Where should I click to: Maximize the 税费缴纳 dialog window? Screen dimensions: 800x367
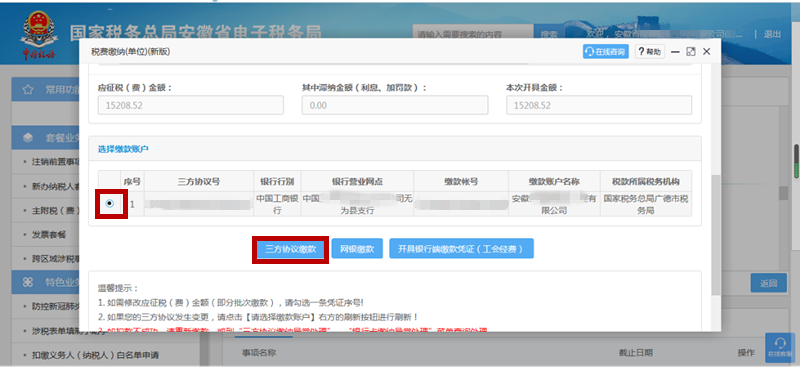pyautogui.click(x=691, y=52)
